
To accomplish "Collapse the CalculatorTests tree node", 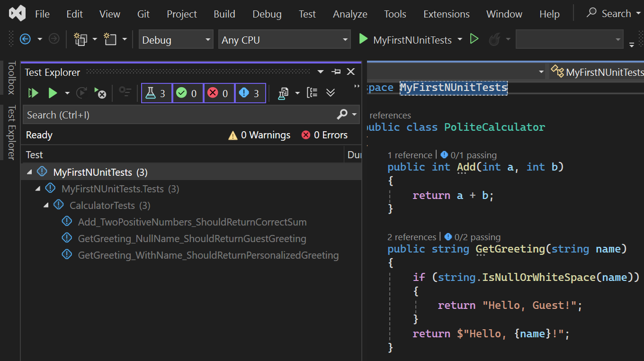I will (x=46, y=206).
